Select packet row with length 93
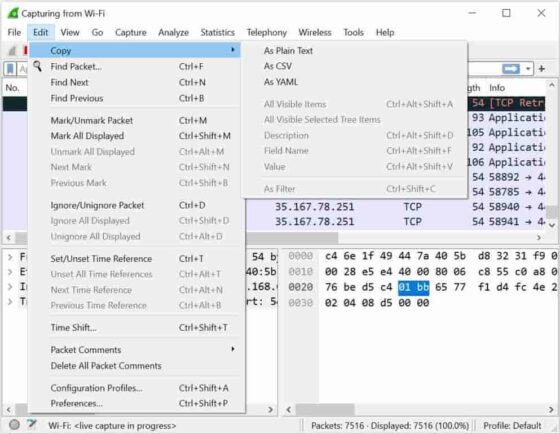 tap(506, 118)
